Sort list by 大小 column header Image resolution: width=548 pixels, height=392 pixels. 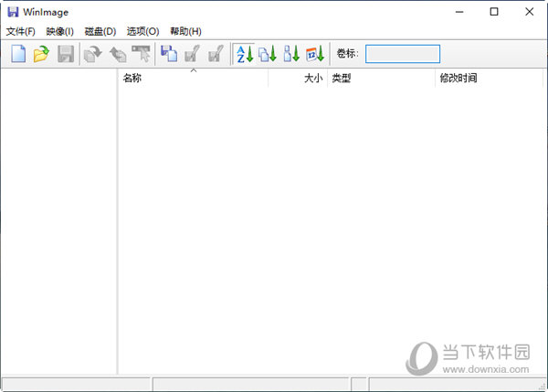click(x=298, y=78)
